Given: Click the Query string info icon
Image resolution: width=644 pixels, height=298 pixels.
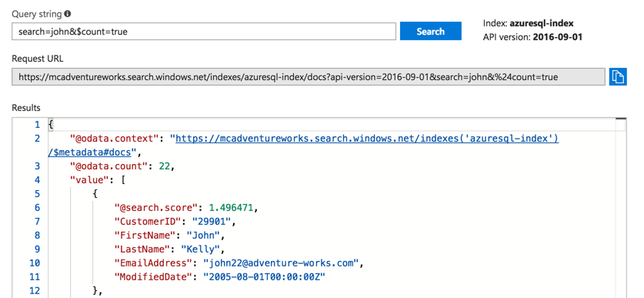Looking at the screenshot, I should point(68,14).
